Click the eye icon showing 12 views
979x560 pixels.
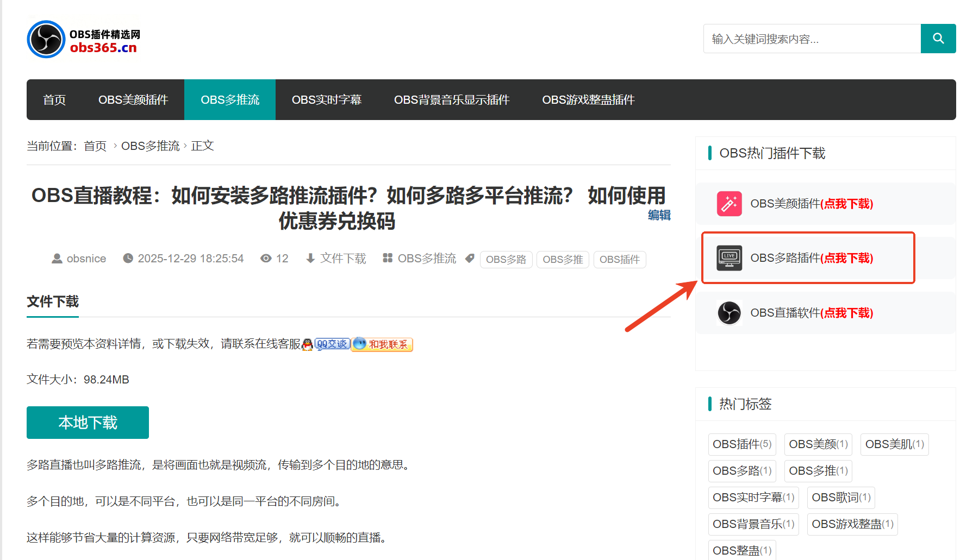(x=266, y=258)
